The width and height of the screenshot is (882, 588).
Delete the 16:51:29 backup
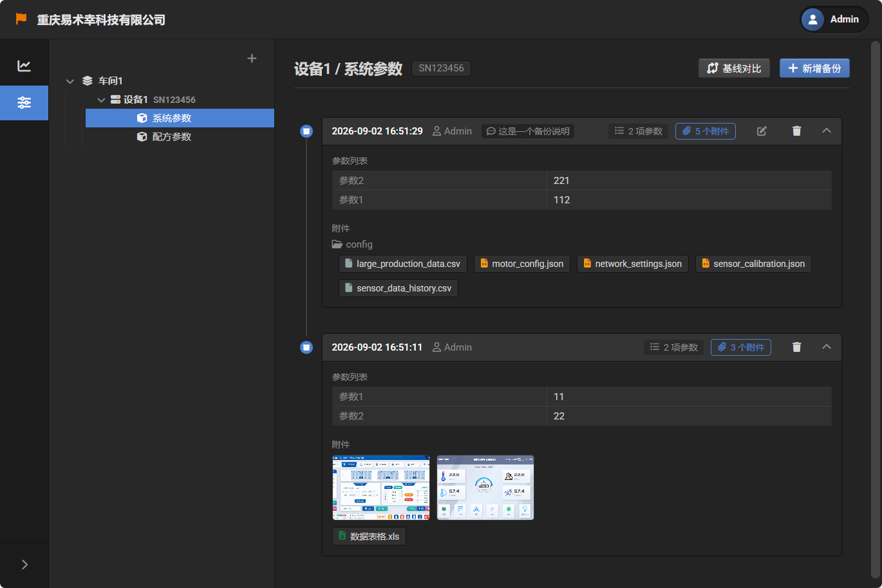click(x=796, y=131)
